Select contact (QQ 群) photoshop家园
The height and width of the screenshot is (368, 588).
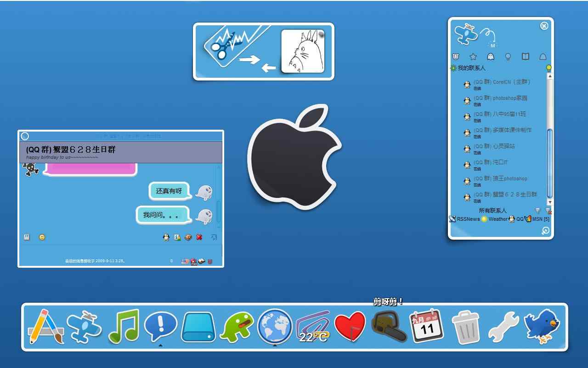click(495, 100)
